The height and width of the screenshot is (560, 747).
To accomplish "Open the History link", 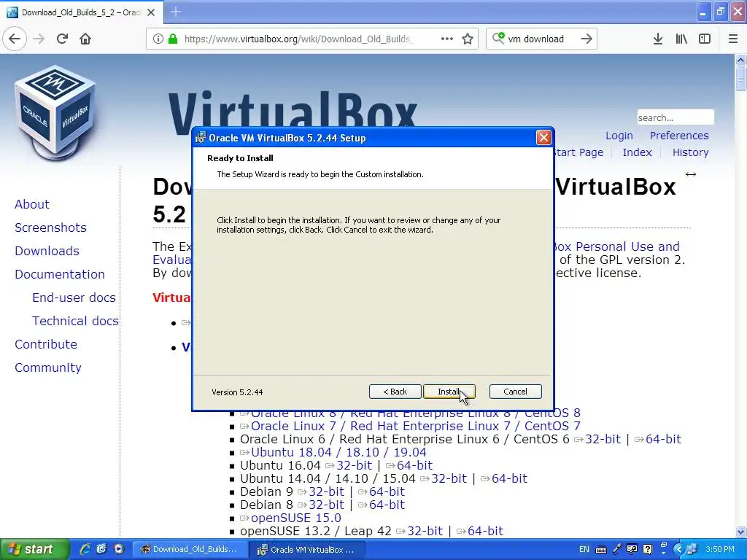I will (x=690, y=152).
